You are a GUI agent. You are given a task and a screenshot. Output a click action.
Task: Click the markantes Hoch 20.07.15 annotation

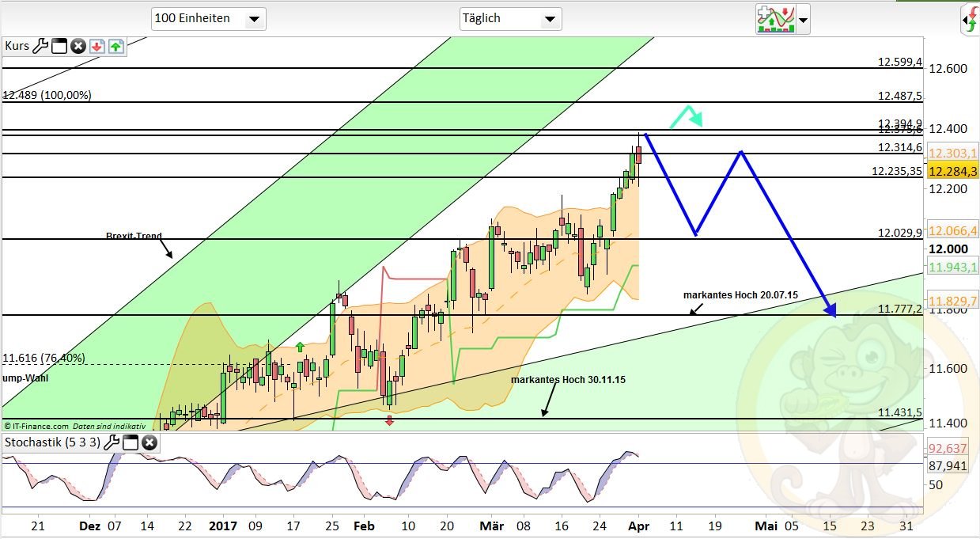pos(741,294)
